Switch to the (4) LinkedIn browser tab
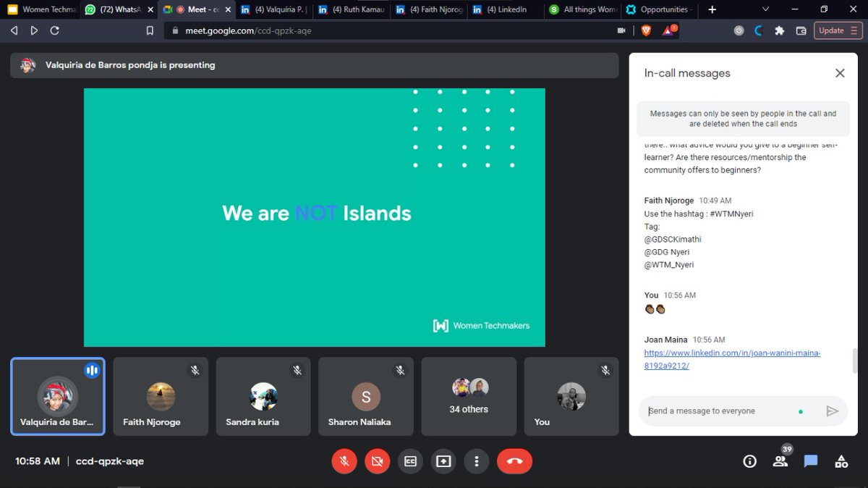The height and width of the screenshot is (488, 868). pyautogui.click(x=505, y=9)
